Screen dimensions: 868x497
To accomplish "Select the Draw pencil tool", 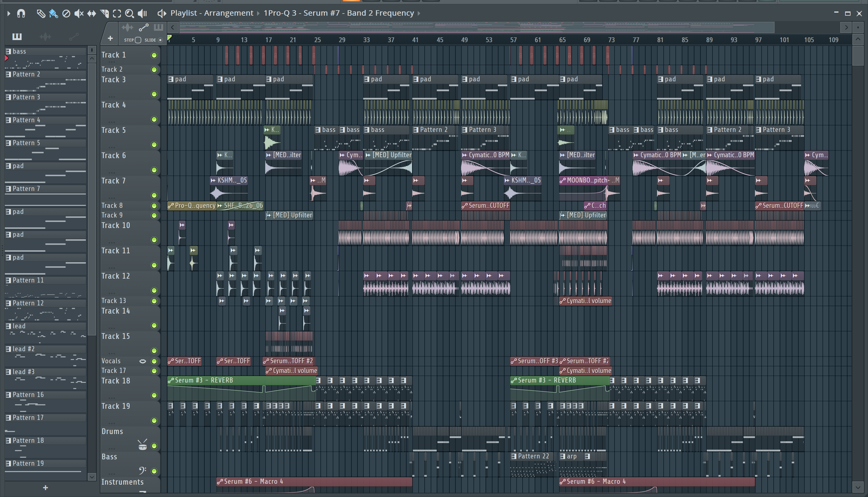I will (41, 13).
